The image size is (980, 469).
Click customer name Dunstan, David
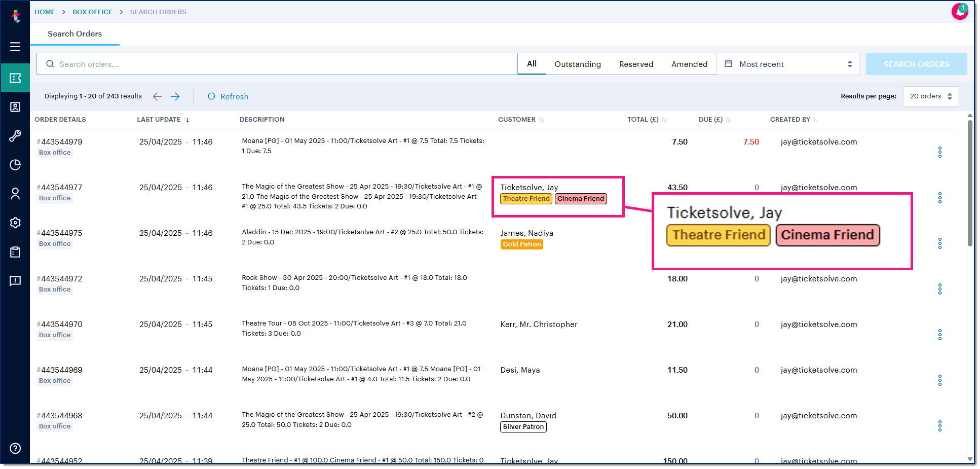[528, 416]
